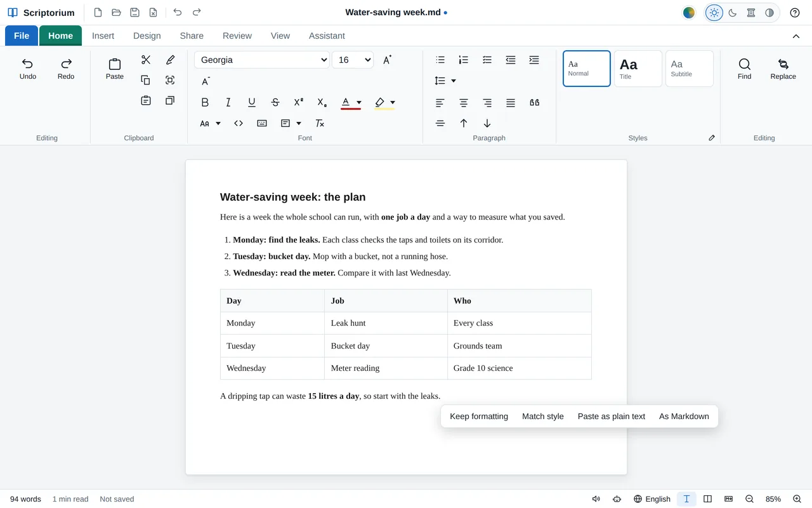The image size is (812, 508).
Task: Click the Copy icon in Clipboard group
Action: tap(146, 80)
